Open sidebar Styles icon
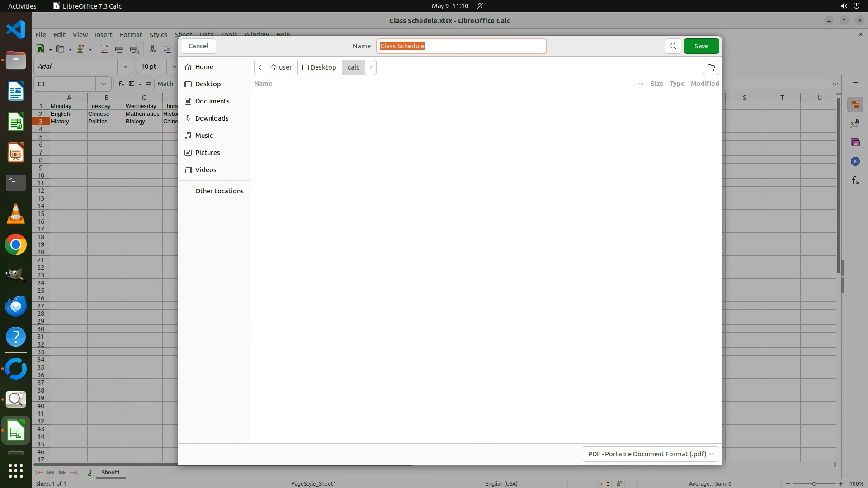Viewport: 868px width, 488px height. click(x=855, y=123)
